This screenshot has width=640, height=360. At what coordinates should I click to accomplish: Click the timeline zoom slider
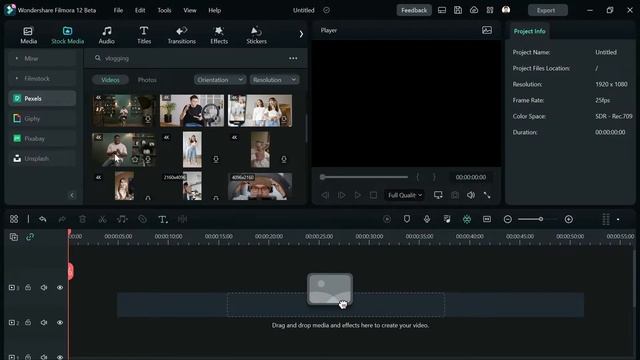click(538, 219)
